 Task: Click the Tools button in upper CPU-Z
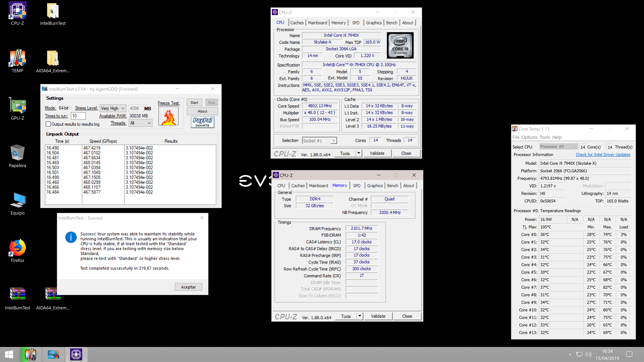(x=345, y=153)
